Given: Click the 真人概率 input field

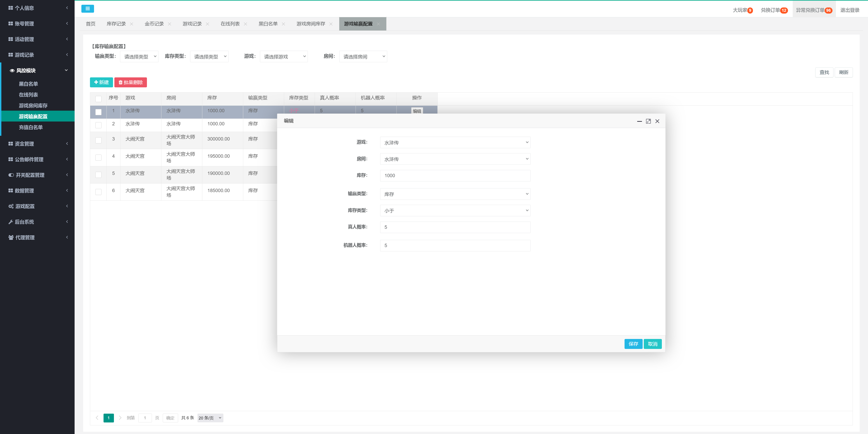Looking at the screenshot, I should pyautogui.click(x=455, y=227).
